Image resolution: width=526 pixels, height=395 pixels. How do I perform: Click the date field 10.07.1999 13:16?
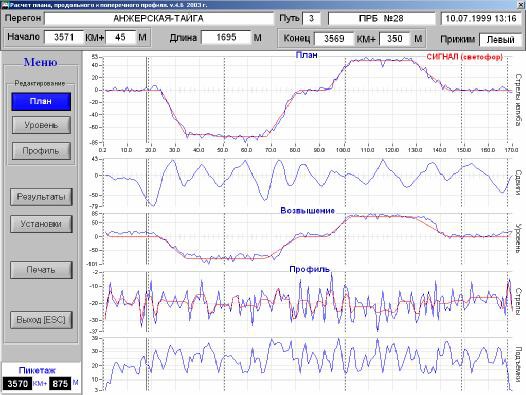coord(481,18)
